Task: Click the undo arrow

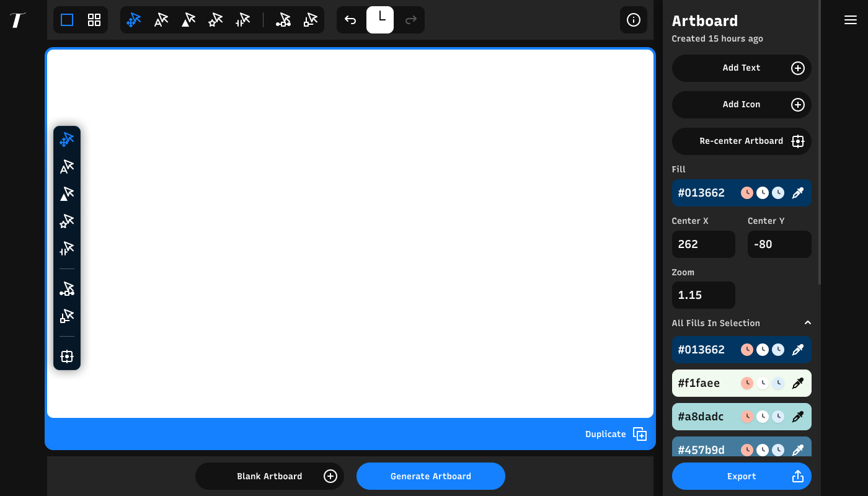Action: 350,20
